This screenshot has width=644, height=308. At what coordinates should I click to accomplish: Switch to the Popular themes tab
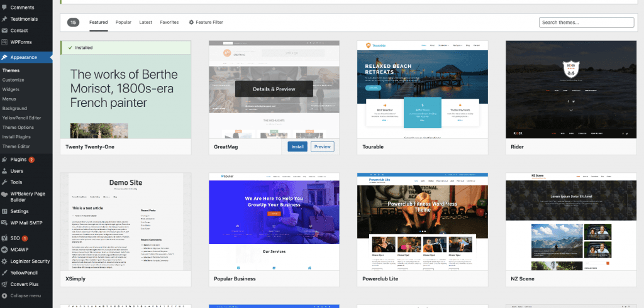click(x=123, y=23)
